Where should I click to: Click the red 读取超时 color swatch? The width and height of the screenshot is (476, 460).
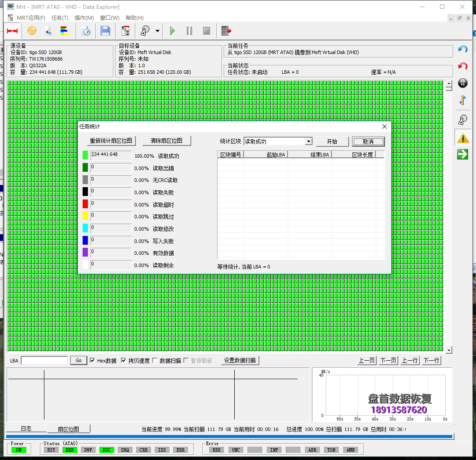(85, 204)
